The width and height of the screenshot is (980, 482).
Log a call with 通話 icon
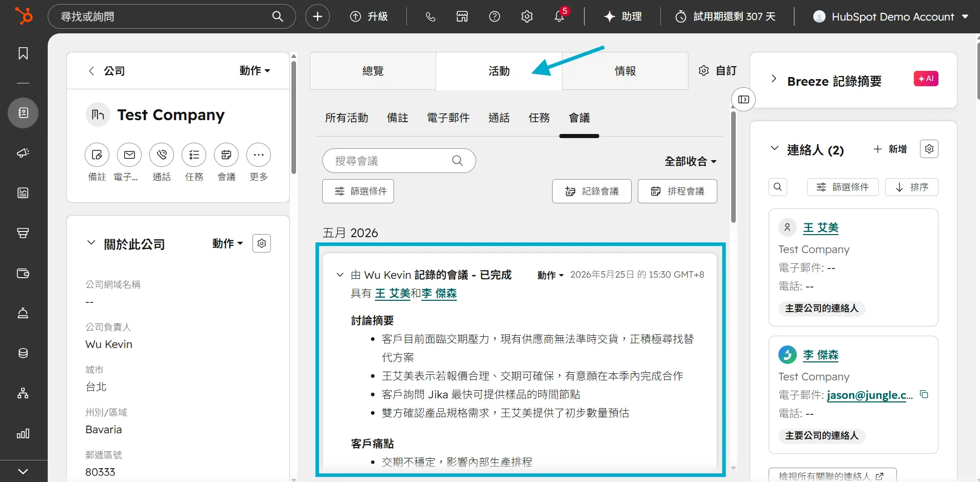162,155
